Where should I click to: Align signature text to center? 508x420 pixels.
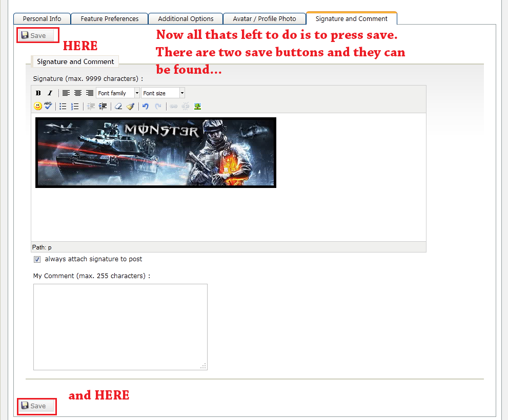[78, 93]
